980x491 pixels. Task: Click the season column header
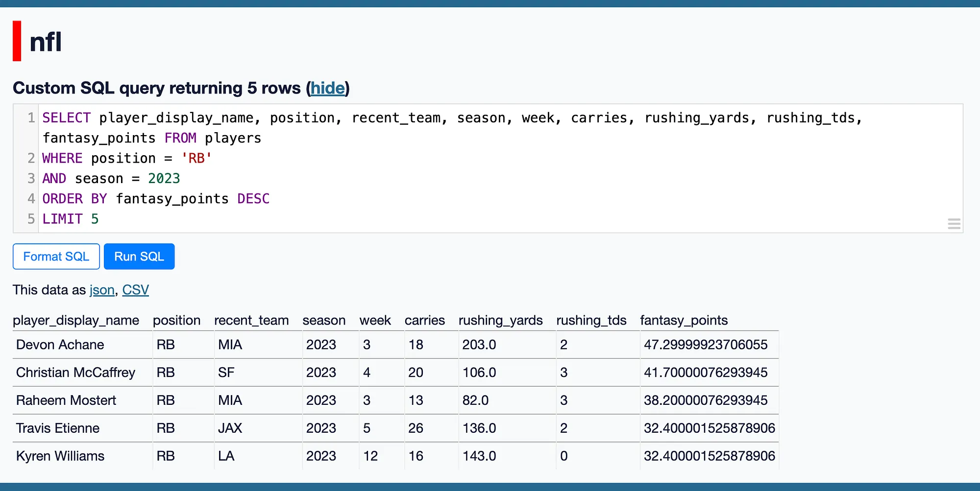(324, 320)
